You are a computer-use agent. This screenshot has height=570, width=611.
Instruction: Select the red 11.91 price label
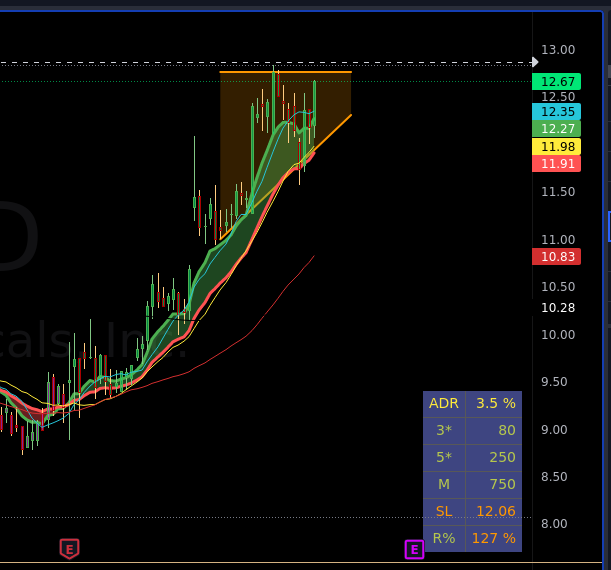556,164
